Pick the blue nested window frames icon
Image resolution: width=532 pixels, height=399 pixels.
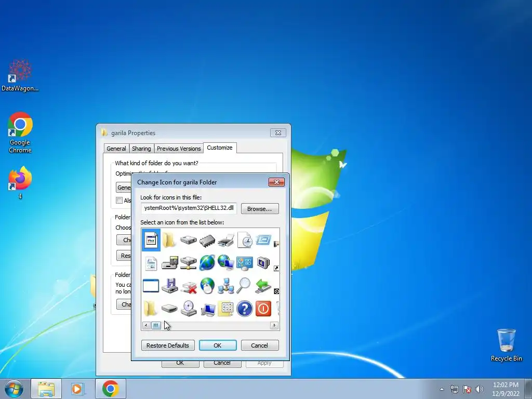(x=263, y=240)
